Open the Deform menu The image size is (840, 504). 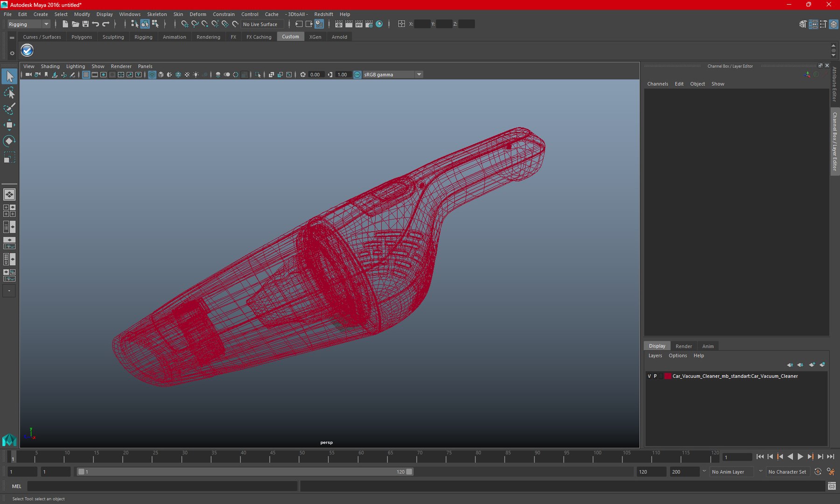click(197, 14)
